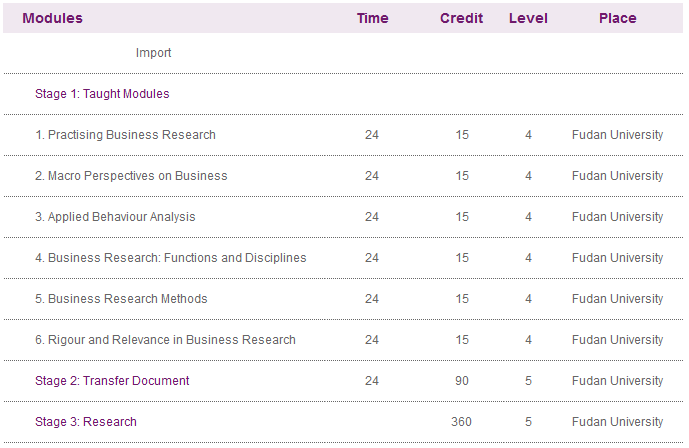Click the time value for Stage 2
Image resolution: width=689 pixels, height=448 pixels.
pos(372,381)
